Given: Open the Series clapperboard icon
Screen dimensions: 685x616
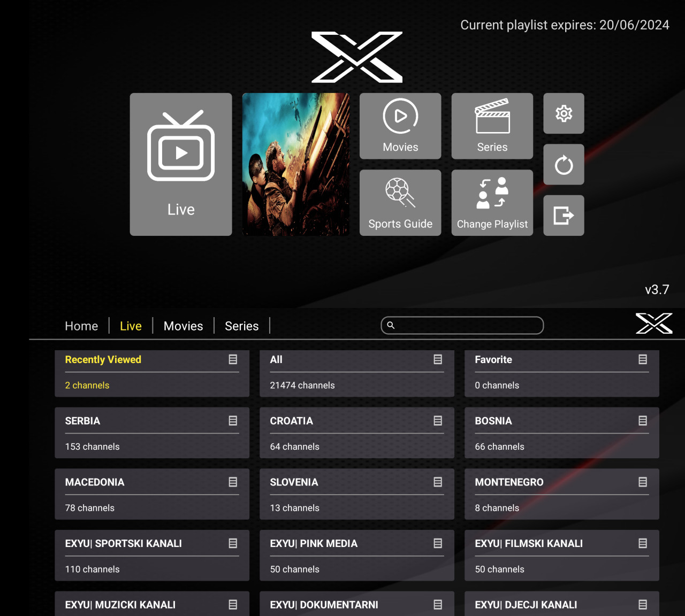Looking at the screenshot, I should [x=491, y=126].
